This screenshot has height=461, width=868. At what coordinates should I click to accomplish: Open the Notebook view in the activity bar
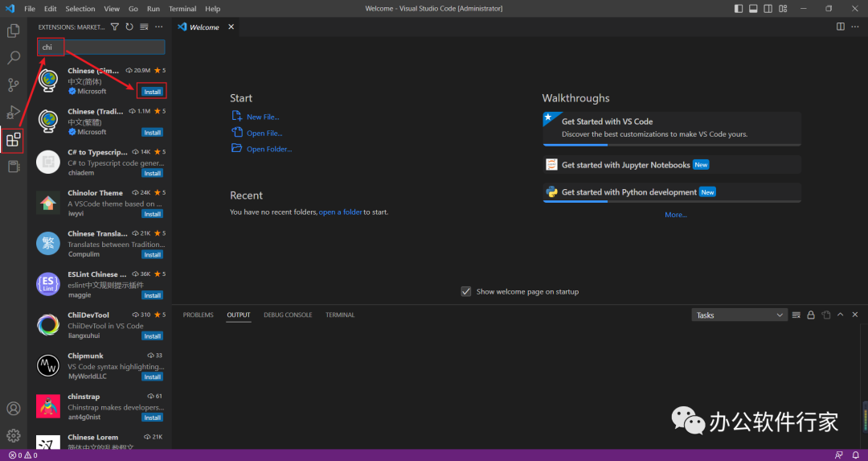pos(14,167)
